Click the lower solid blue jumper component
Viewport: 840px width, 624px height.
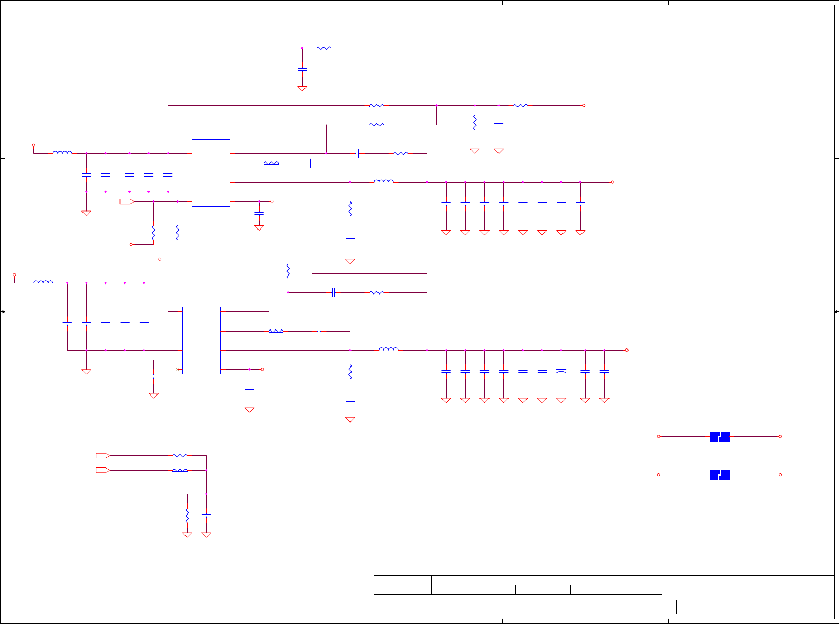click(719, 475)
